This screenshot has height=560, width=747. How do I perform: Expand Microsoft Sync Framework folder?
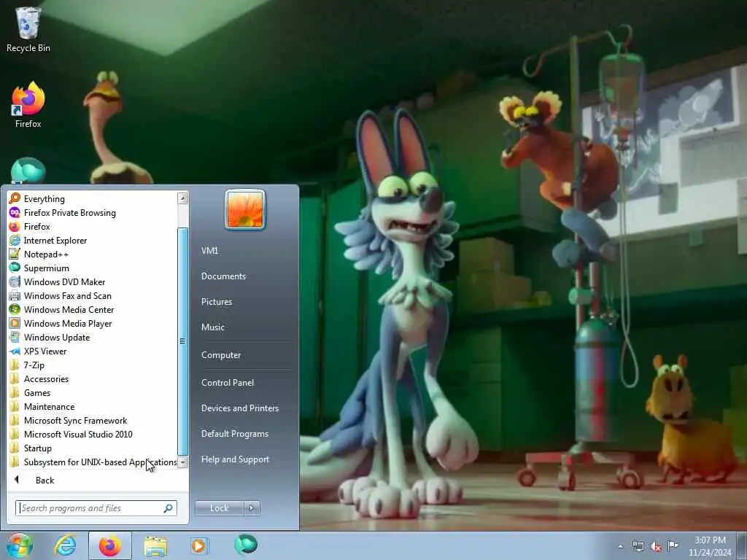pyautogui.click(x=75, y=421)
